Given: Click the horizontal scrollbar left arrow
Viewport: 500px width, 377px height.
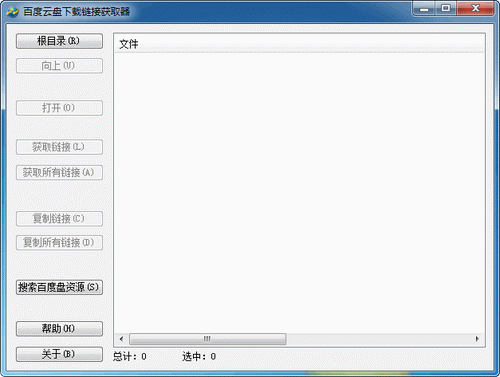Looking at the screenshot, I should click(x=121, y=339).
